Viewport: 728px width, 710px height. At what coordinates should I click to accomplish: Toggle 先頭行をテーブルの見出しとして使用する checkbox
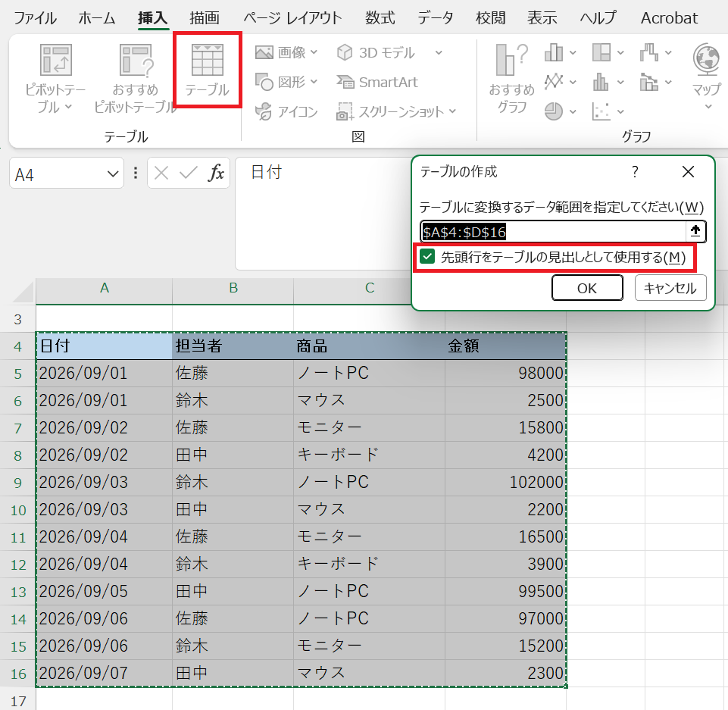pos(427,256)
